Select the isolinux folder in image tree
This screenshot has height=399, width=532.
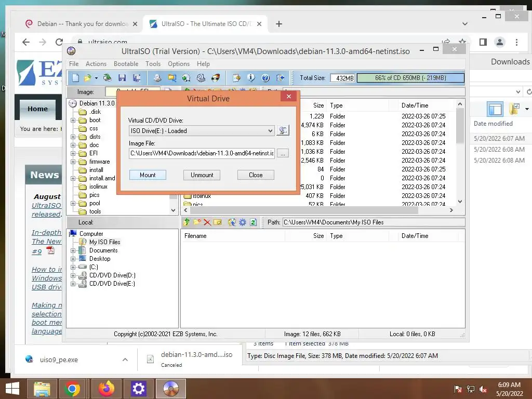[x=98, y=187]
